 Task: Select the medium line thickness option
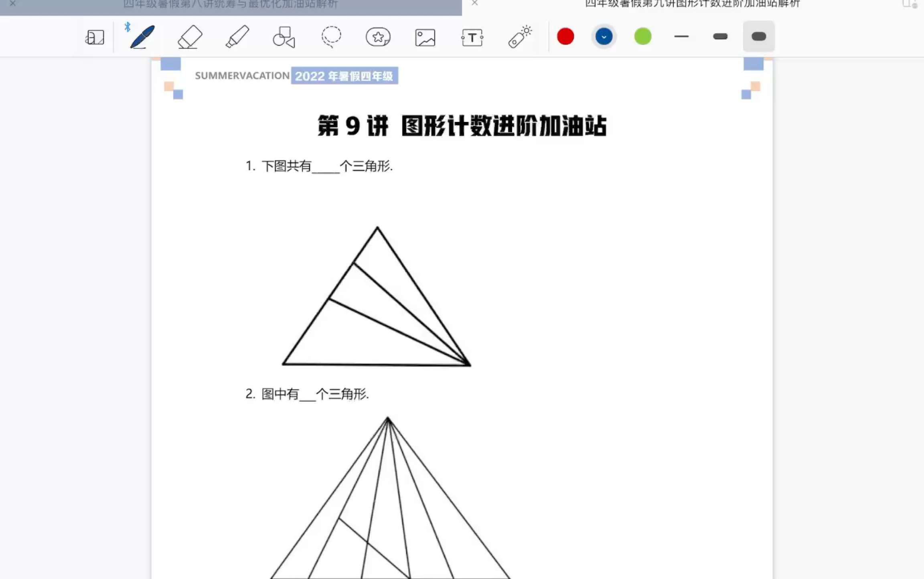pyautogui.click(x=719, y=36)
